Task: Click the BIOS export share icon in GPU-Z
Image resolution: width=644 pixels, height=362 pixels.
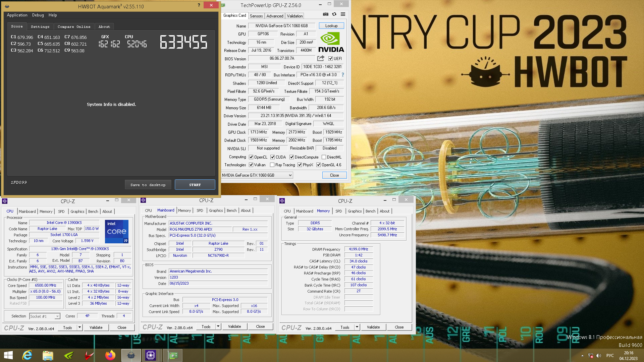Action: tap(321, 58)
